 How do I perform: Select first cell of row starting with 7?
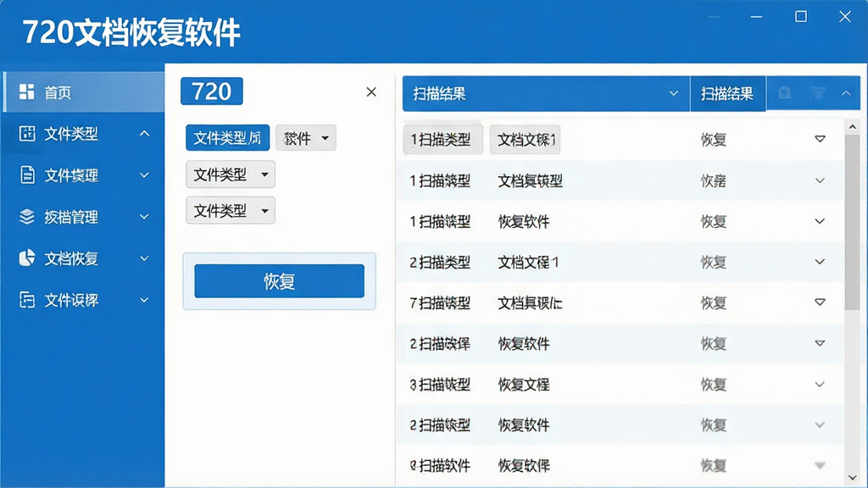tap(440, 302)
